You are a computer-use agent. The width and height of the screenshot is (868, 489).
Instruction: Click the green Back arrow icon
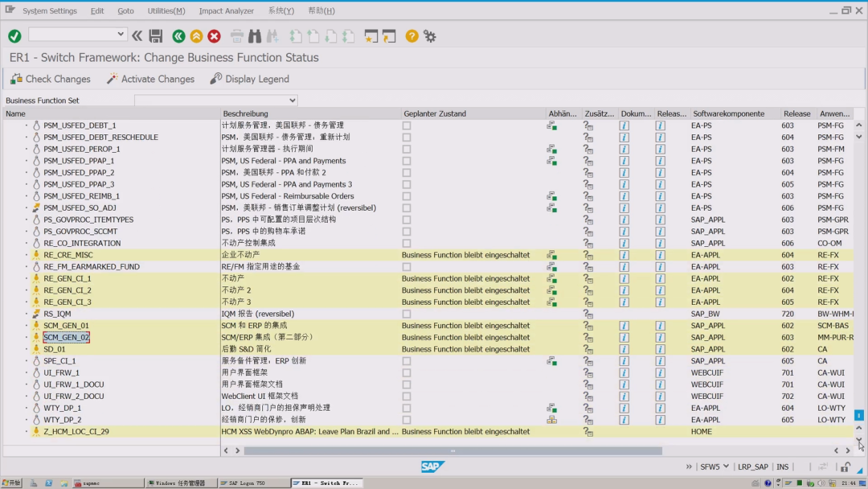(178, 36)
